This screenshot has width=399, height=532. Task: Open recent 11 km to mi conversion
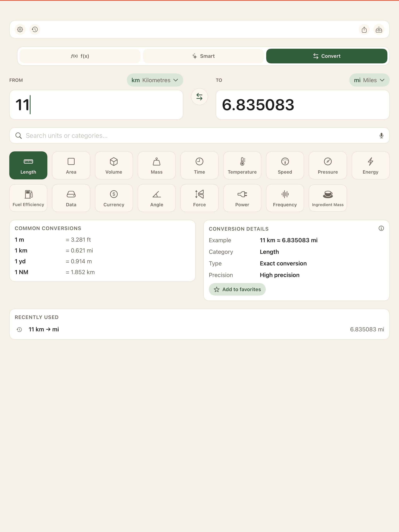pos(199,329)
